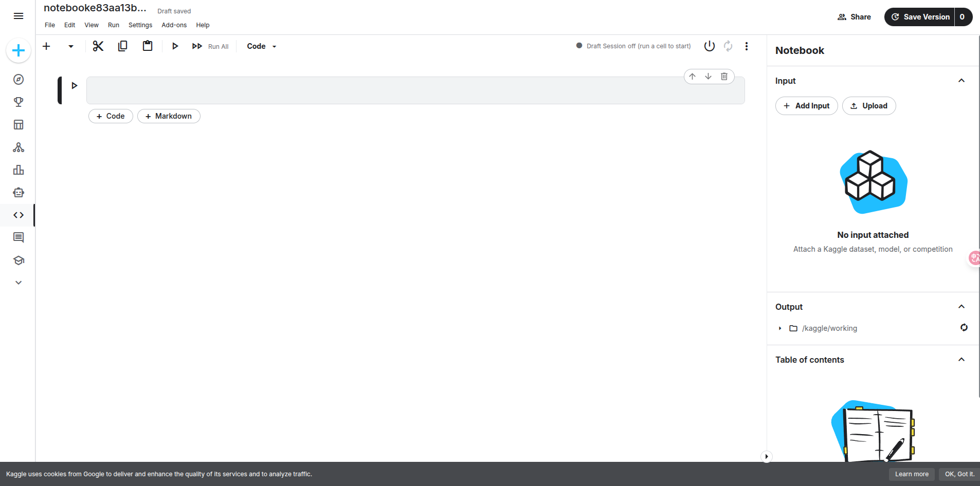Click the Add Input button
The width and height of the screenshot is (980, 486).
[x=806, y=105]
